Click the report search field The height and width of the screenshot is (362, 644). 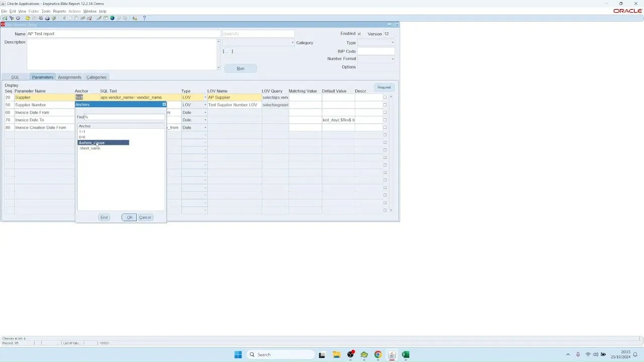click(258, 34)
